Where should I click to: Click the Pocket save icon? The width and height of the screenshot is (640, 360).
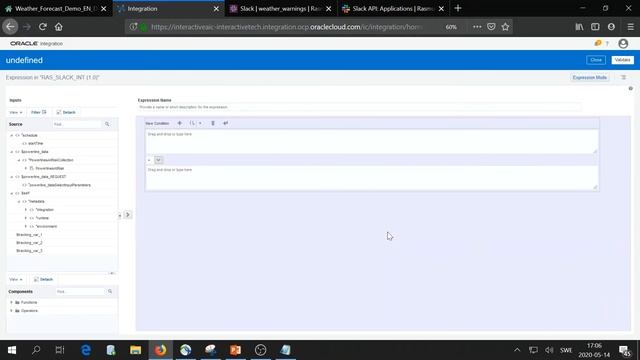491,27
